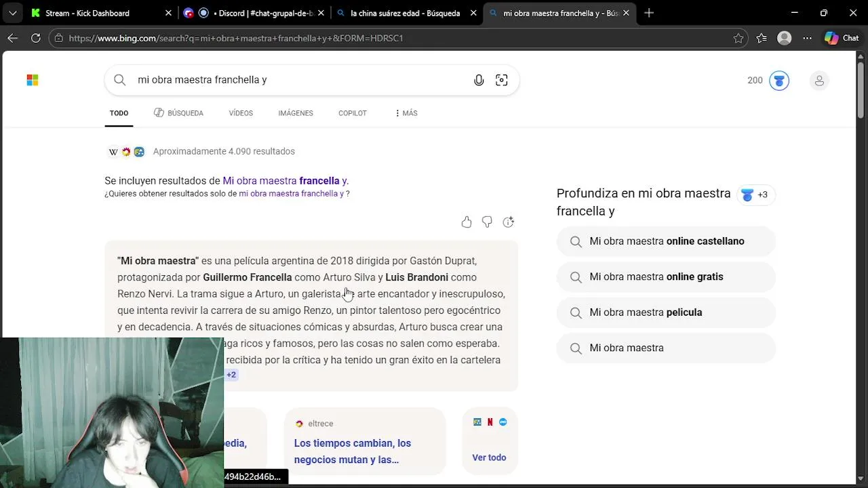
Task: Open the browser profile avatar
Action: (x=785, y=38)
